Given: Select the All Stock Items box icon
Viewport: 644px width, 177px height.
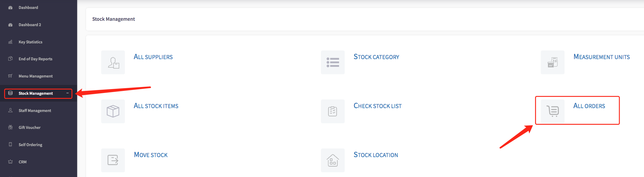Looking at the screenshot, I should (113, 111).
